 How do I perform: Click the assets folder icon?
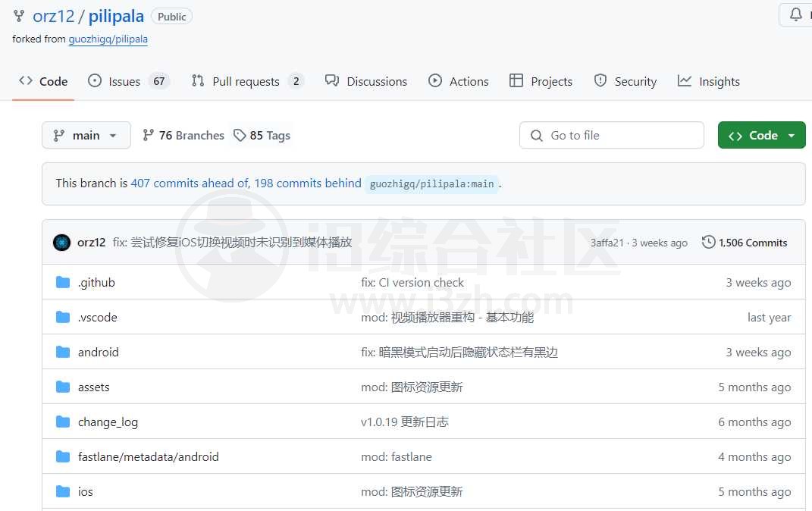point(63,387)
